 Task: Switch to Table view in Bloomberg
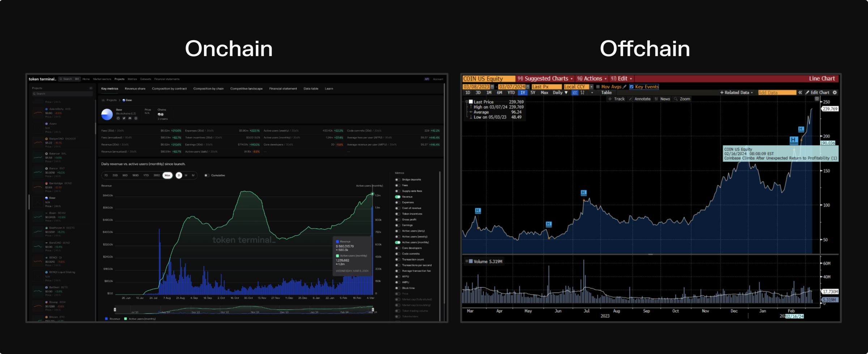[x=607, y=93]
